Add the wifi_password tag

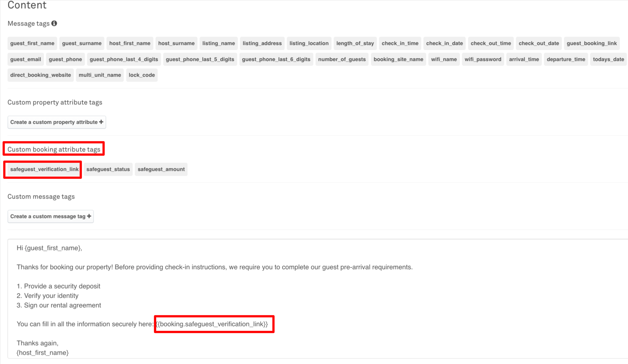pyautogui.click(x=483, y=59)
